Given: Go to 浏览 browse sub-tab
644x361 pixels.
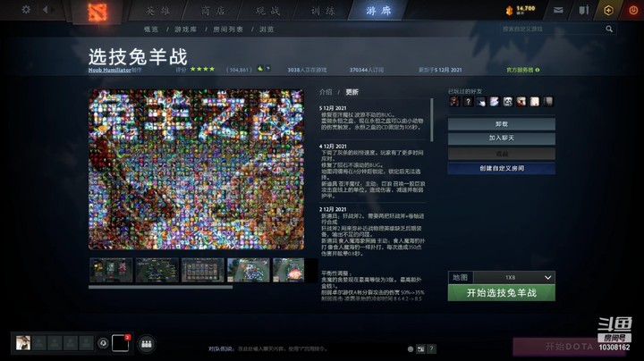Looking at the screenshot, I should click(x=267, y=29).
